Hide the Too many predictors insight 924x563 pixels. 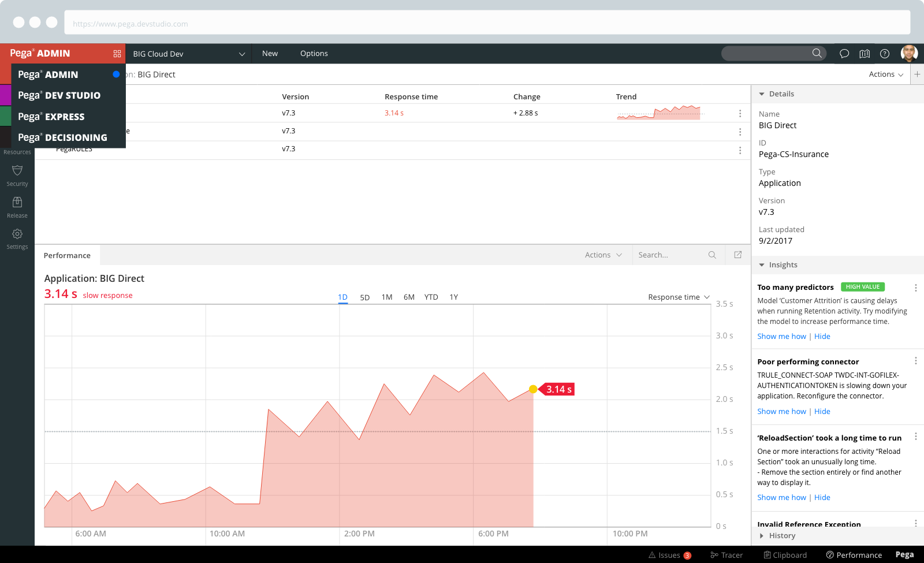pyautogui.click(x=822, y=336)
